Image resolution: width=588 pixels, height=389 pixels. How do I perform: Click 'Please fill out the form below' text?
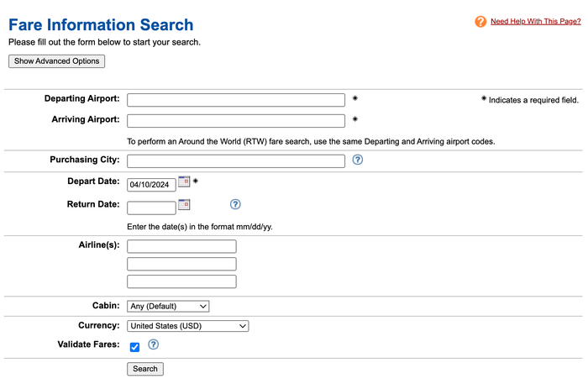coord(105,42)
